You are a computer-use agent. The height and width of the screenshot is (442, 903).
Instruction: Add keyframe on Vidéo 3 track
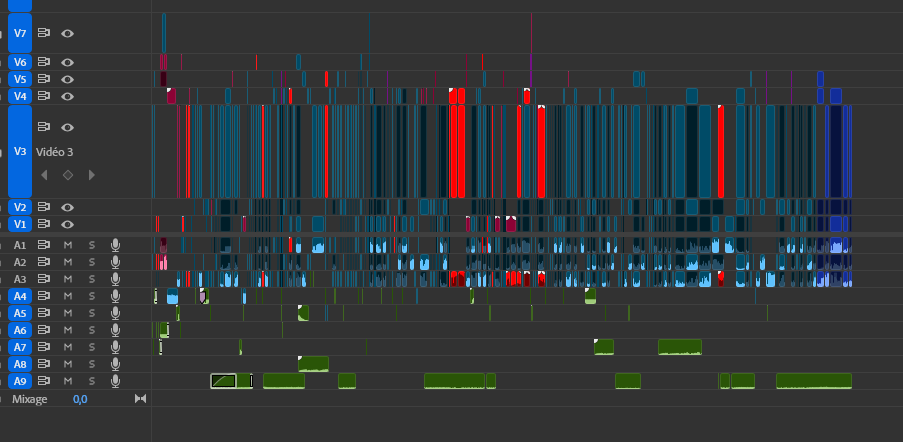tap(68, 175)
